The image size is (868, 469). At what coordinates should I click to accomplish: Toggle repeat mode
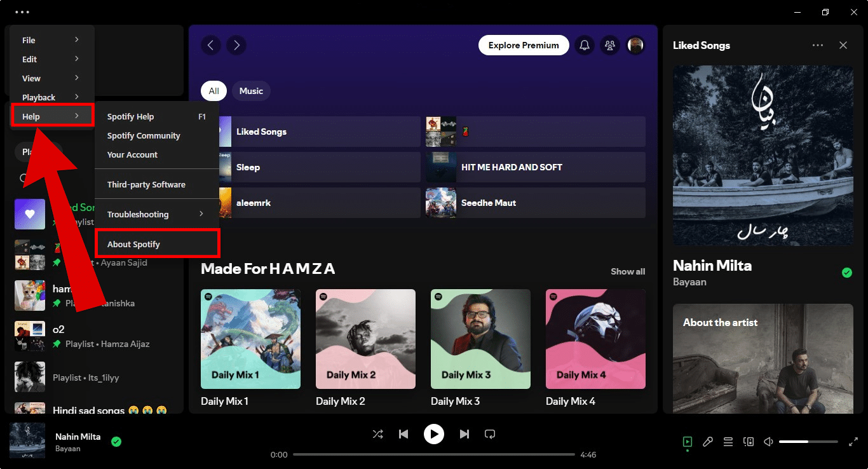coord(489,434)
